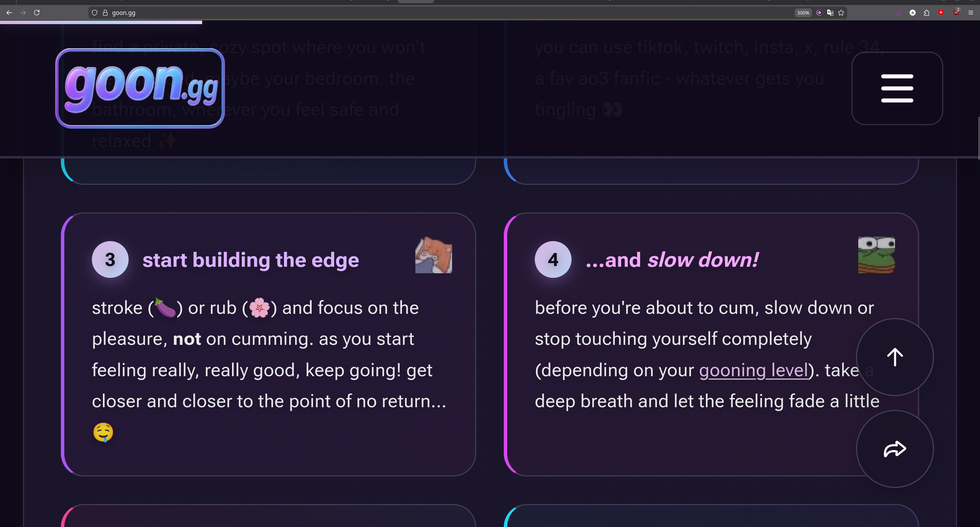
Task: Open the downloads panel arrow
Action: pyautogui.click(x=898, y=13)
